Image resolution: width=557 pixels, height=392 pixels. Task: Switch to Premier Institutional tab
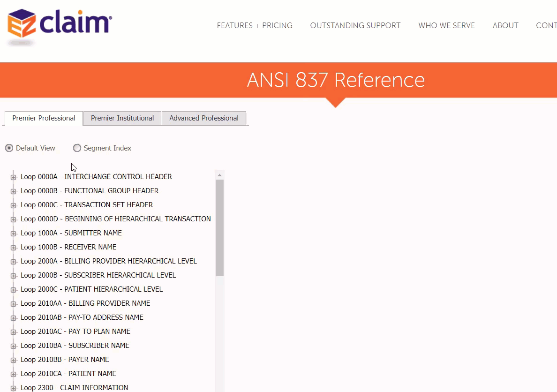click(122, 118)
